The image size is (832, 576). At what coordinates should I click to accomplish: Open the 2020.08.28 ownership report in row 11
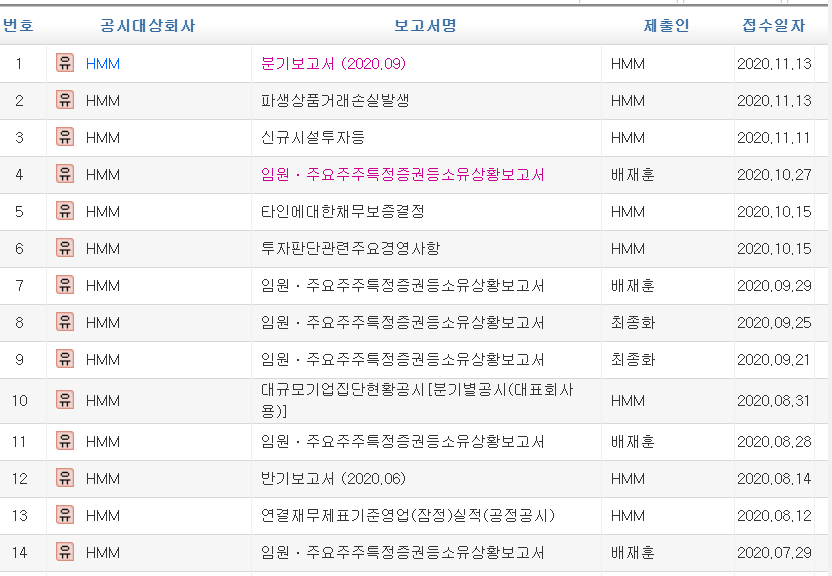coord(402,442)
